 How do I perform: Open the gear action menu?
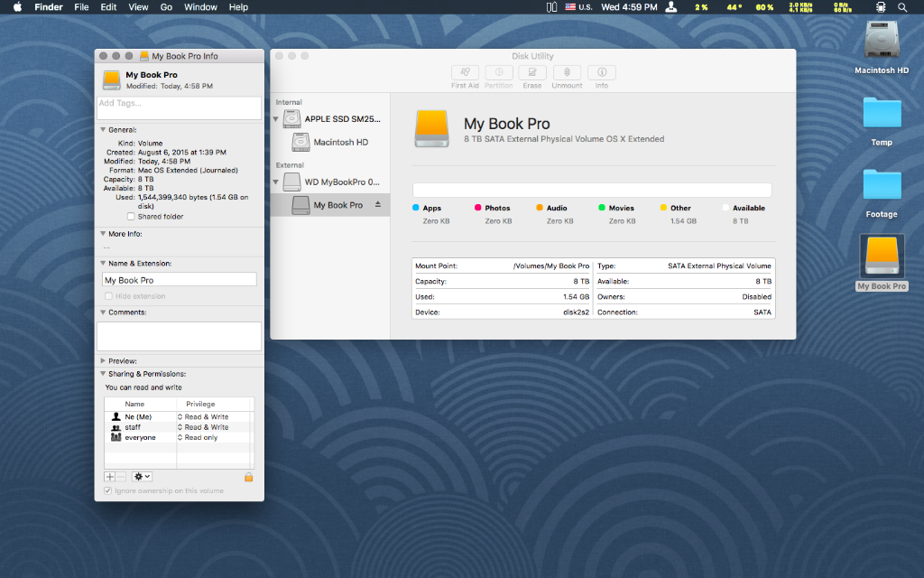[142, 477]
